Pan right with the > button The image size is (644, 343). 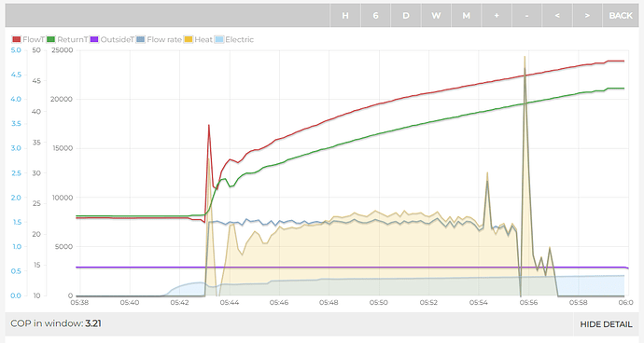587,16
